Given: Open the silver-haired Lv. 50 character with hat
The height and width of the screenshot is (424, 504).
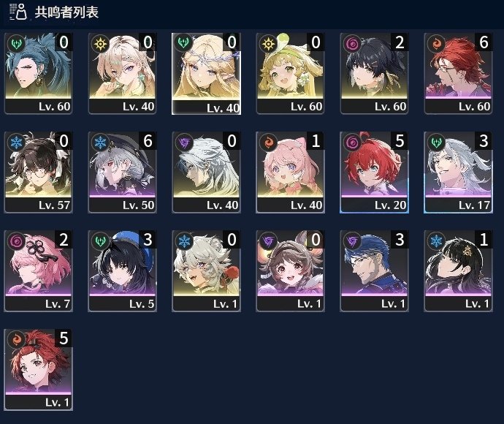Looking at the screenshot, I should tap(122, 172).
